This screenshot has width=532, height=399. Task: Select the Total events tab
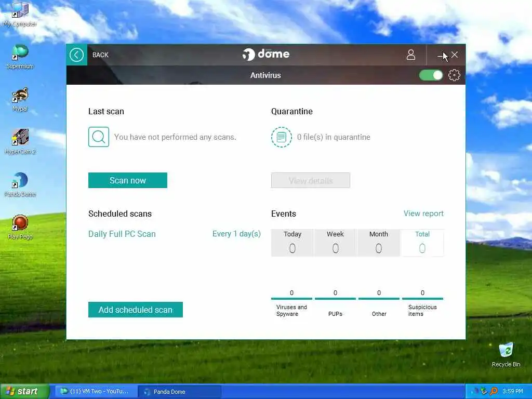(422, 243)
